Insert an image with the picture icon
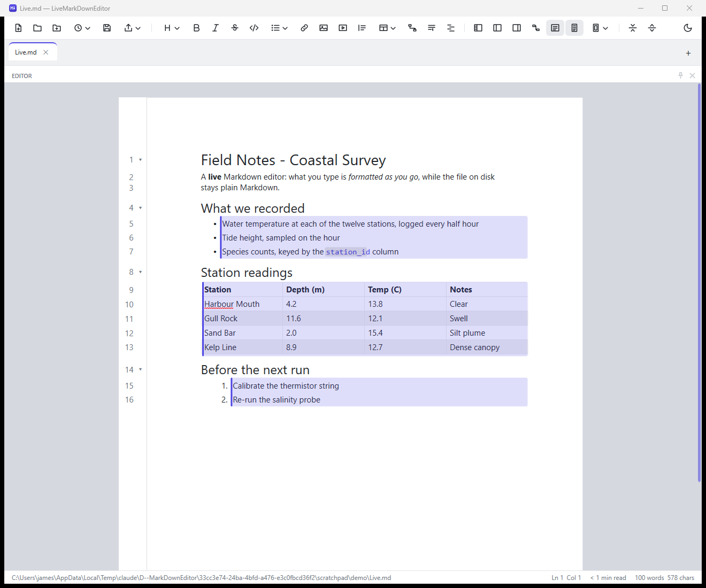 point(324,28)
